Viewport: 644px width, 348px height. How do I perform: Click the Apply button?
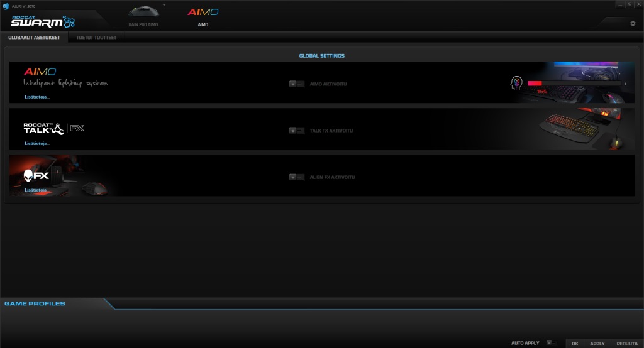click(x=597, y=344)
